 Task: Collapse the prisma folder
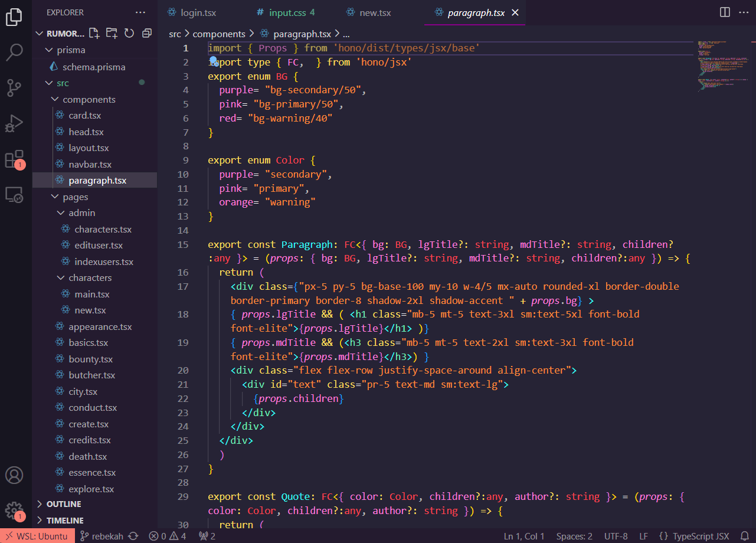[71, 50]
